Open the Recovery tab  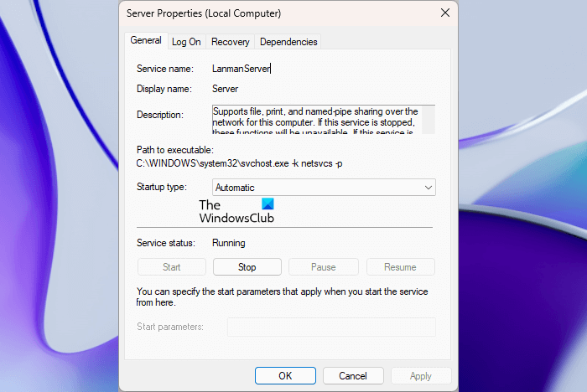click(230, 42)
